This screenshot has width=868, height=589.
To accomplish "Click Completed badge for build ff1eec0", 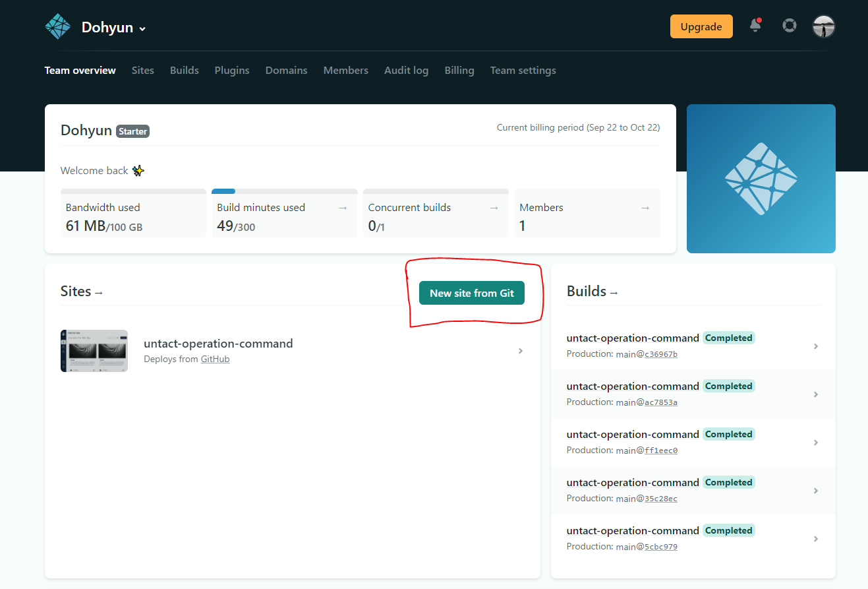I will 728,434.
